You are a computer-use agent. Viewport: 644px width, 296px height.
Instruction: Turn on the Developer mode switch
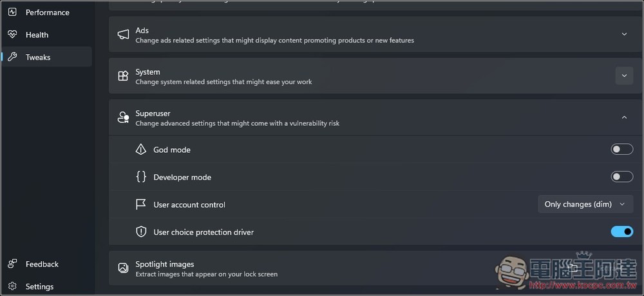click(622, 177)
